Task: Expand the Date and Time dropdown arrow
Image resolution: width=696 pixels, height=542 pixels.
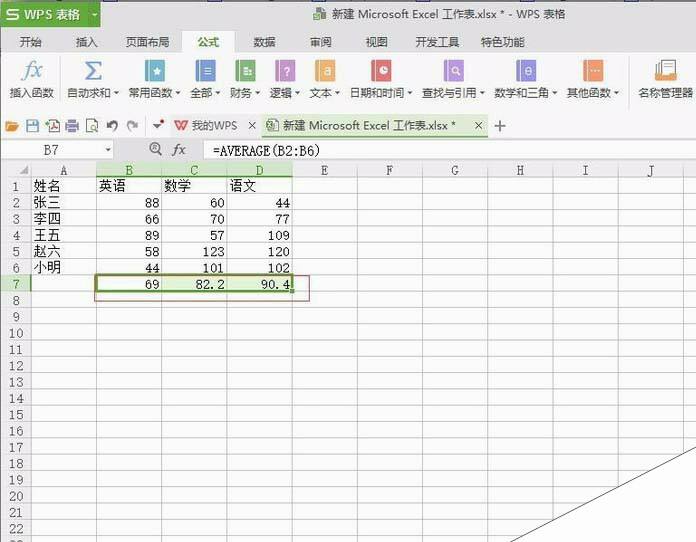Action: click(x=410, y=93)
